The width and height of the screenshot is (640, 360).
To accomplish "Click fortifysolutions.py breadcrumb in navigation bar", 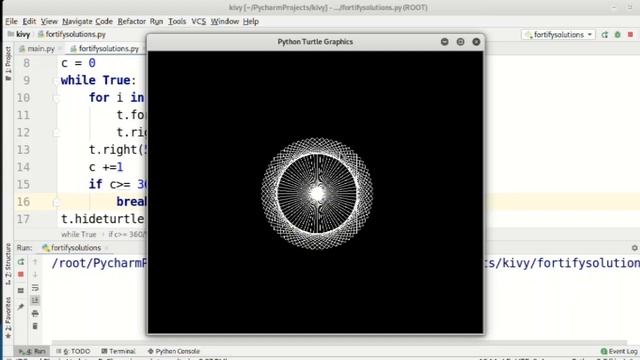I will click(x=72, y=34).
